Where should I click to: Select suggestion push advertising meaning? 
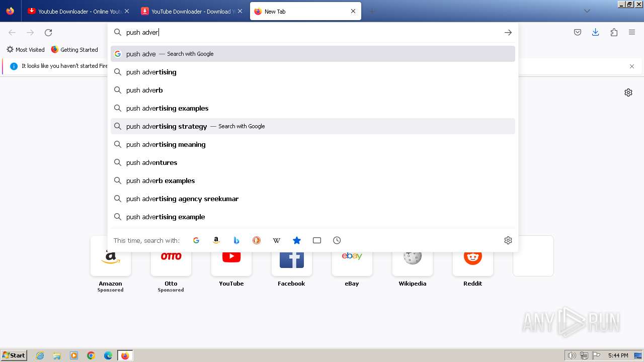pyautogui.click(x=313, y=144)
